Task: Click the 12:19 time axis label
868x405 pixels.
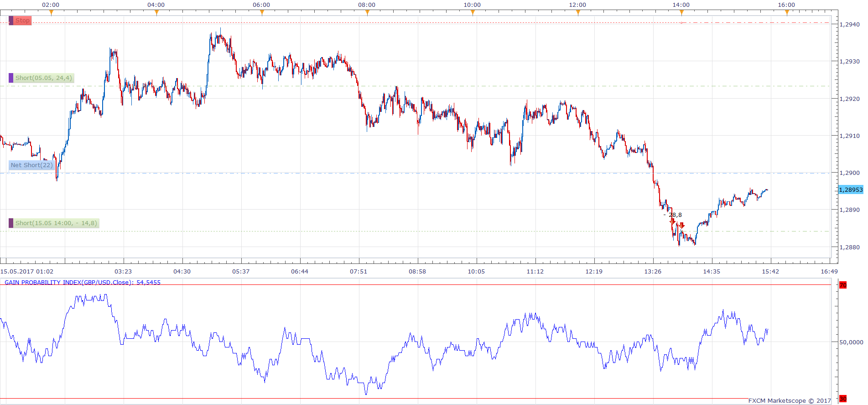Action: (x=594, y=271)
